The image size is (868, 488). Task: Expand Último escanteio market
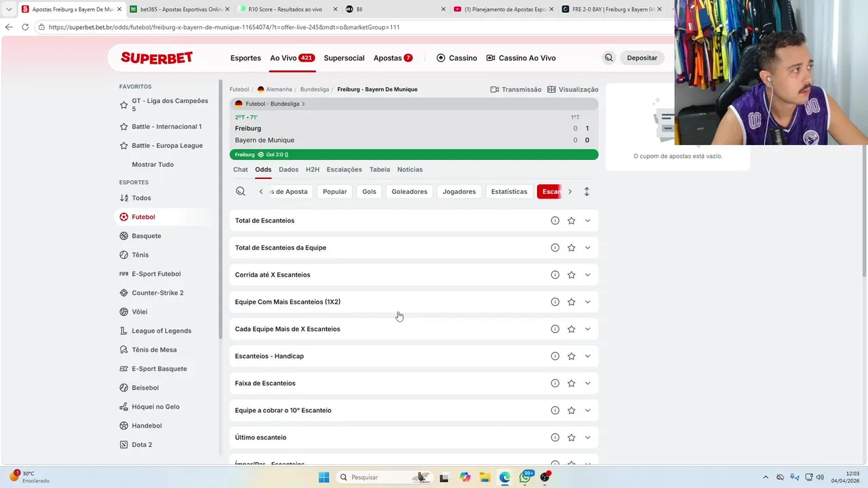pyautogui.click(x=587, y=437)
